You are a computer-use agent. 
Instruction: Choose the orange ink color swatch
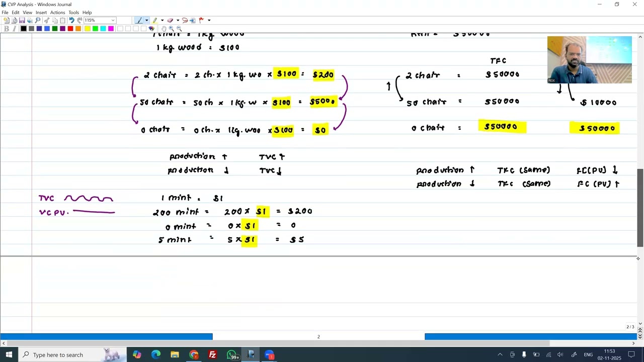[x=78, y=29]
